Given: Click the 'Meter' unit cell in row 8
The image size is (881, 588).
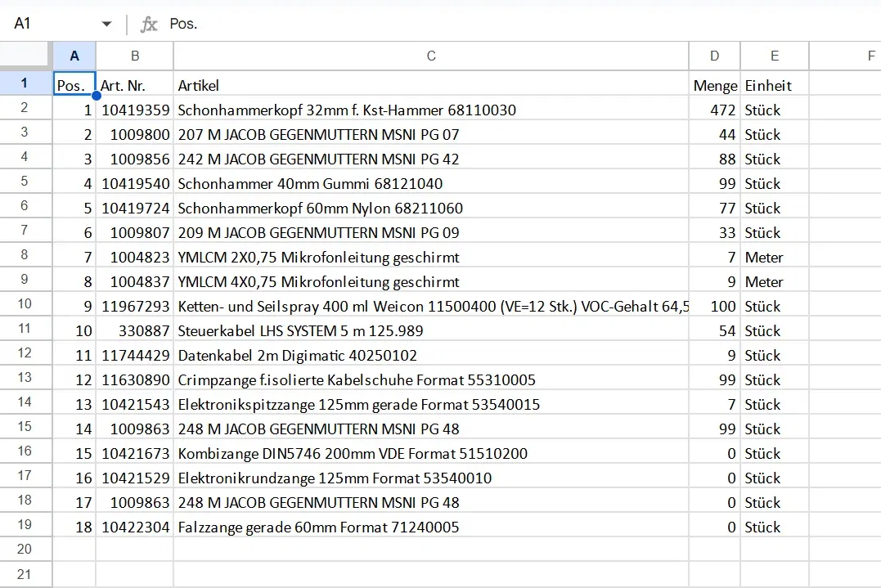Looking at the screenshot, I should pos(774,257).
